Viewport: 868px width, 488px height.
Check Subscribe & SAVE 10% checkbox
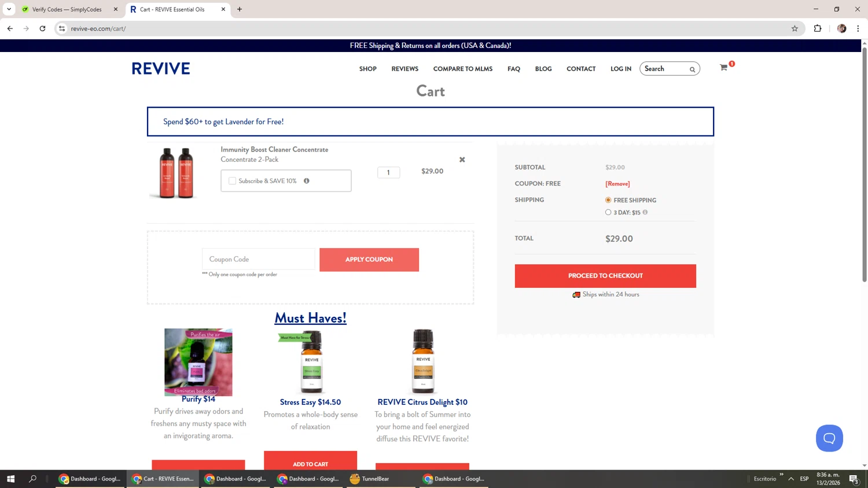point(233,181)
